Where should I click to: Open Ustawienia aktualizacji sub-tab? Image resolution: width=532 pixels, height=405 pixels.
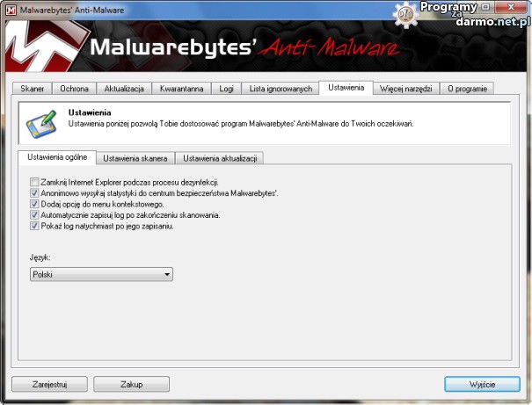tap(219, 158)
